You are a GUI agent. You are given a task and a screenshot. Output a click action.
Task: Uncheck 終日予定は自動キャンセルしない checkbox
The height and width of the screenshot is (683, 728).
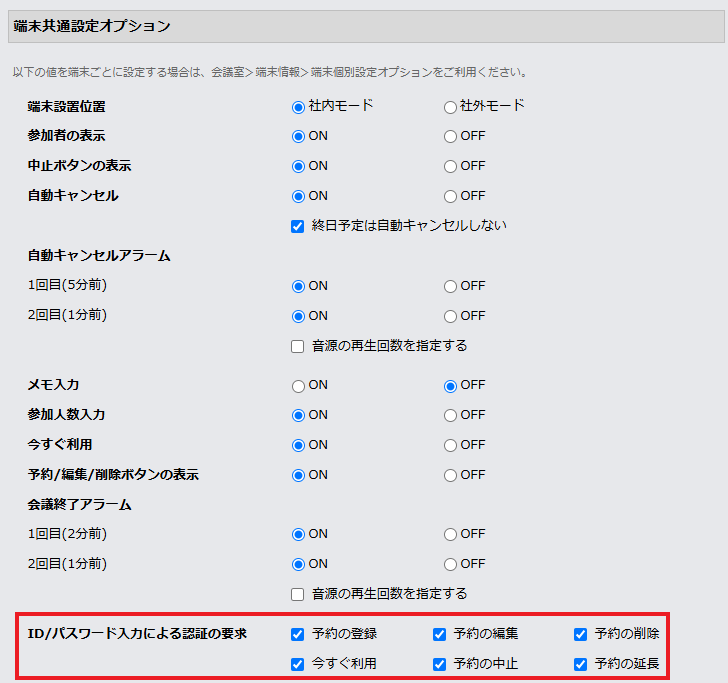coord(298,226)
